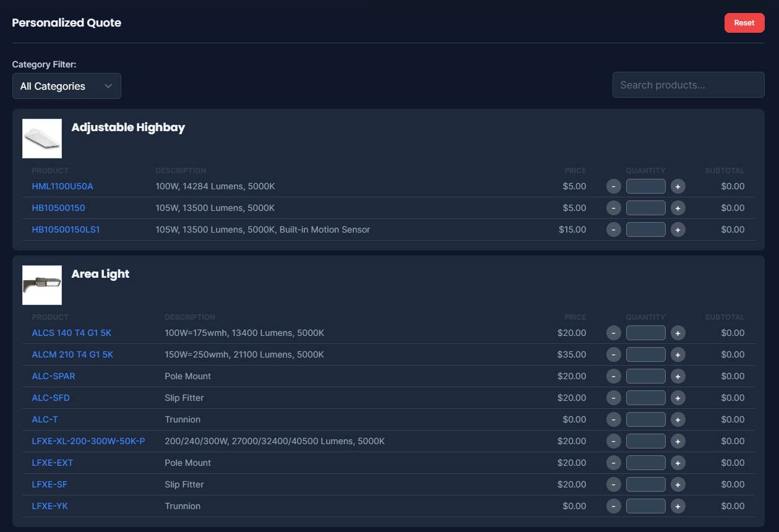This screenshot has height=532, width=779.
Task: Increase quantity for LFXE-SF slip fitter
Action: click(678, 484)
